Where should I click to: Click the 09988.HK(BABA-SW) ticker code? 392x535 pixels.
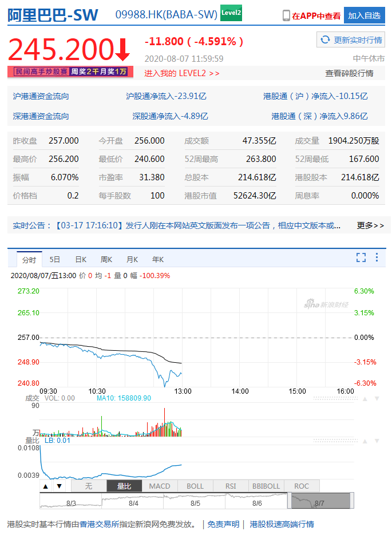[x=166, y=15]
